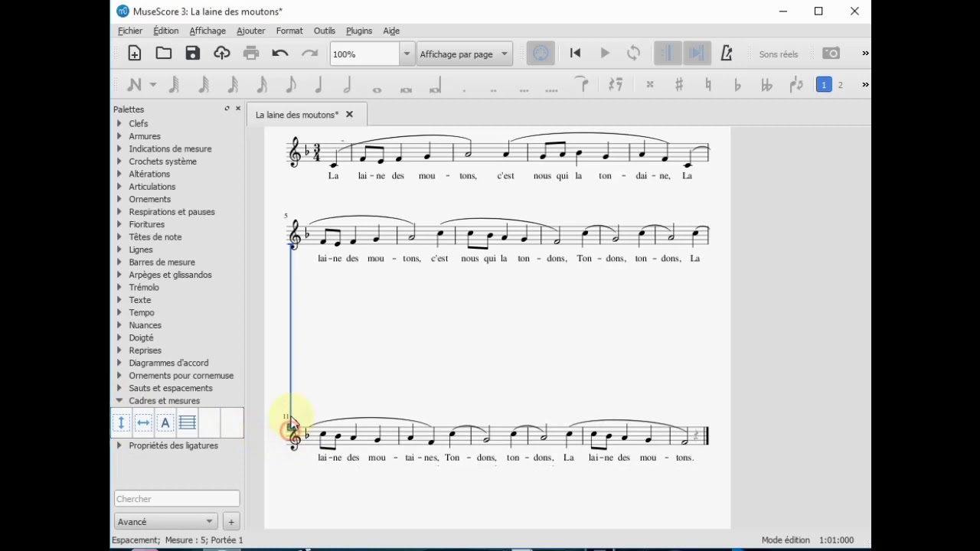This screenshot has height=551, width=980.
Task: Click the Sons réels concert pitch button
Action: 779,54
